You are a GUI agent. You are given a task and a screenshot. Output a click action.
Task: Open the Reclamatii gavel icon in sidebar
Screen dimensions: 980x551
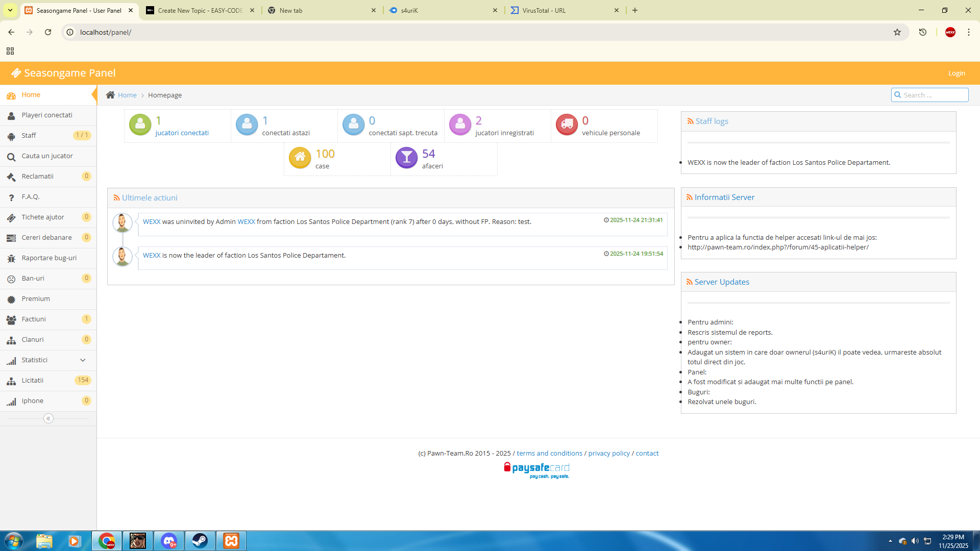[11, 177]
